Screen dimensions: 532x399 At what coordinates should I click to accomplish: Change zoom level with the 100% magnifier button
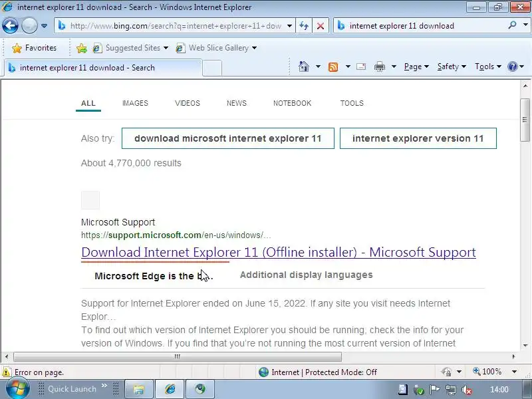487,372
